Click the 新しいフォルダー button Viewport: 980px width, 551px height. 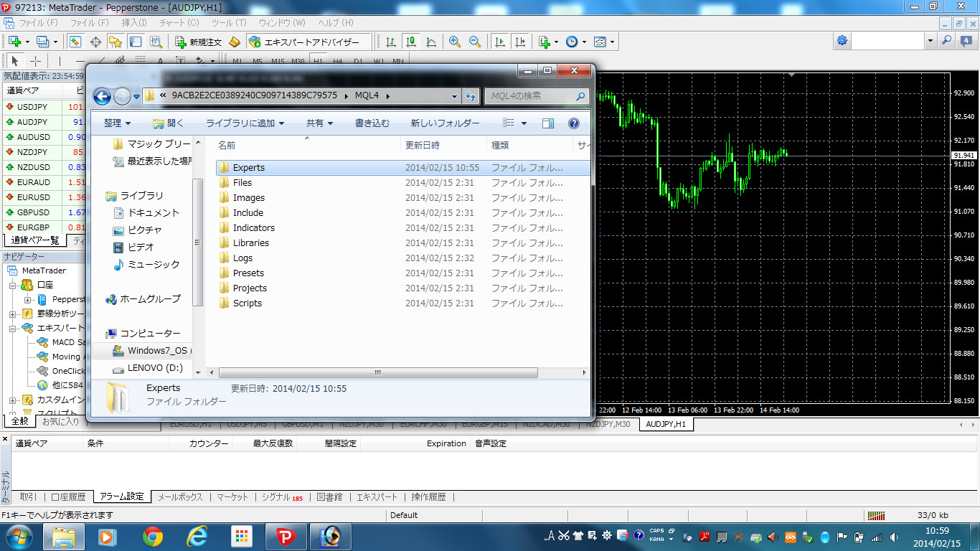click(x=445, y=123)
